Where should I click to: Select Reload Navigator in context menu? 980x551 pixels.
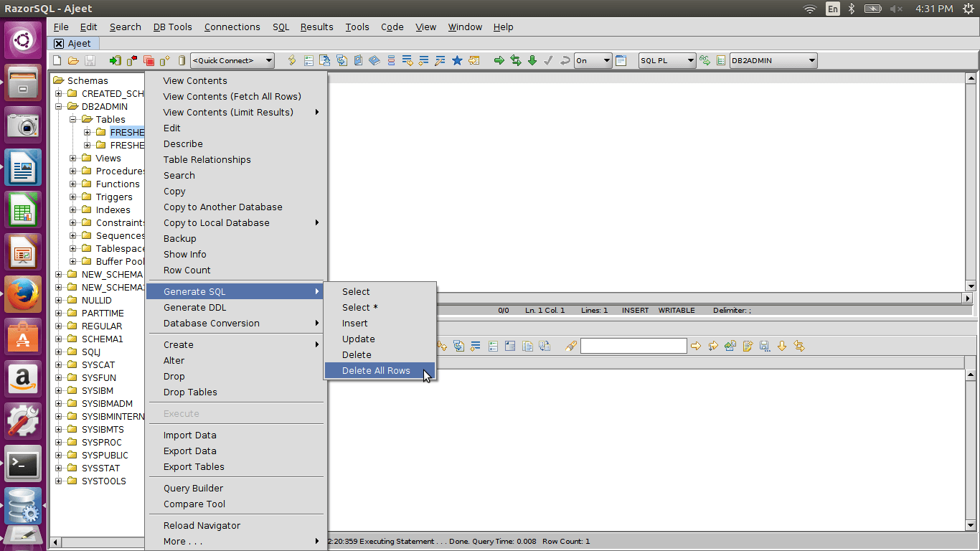point(236,526)
